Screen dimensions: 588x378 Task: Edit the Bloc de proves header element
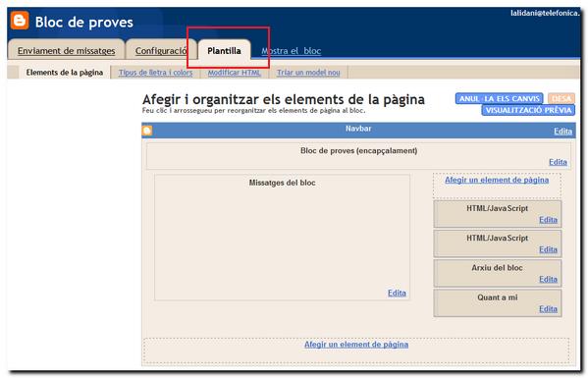click(558, 162)
